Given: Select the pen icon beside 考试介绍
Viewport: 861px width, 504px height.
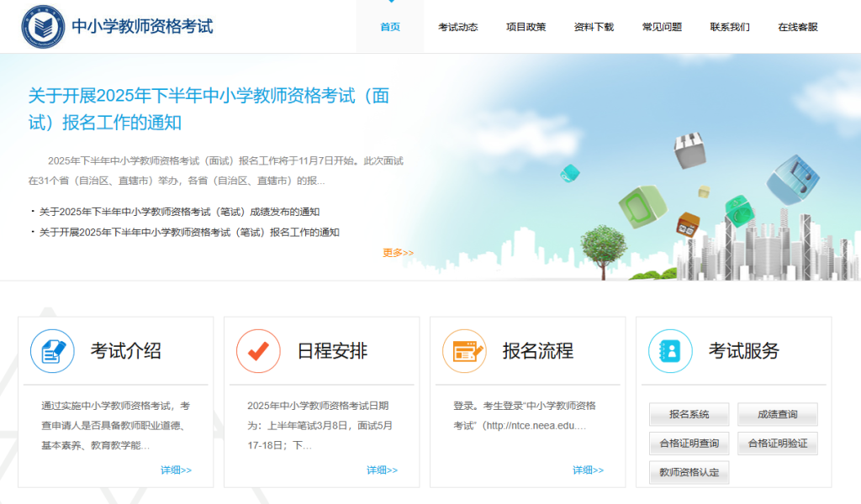Looking at the screenshot, I should pyautogui.click(x=51, y=350).
